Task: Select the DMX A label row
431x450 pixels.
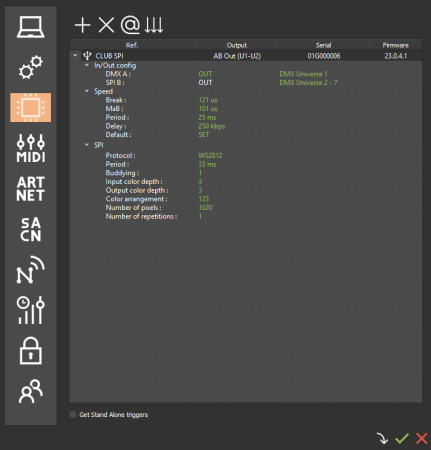Action: click(118, 74)
